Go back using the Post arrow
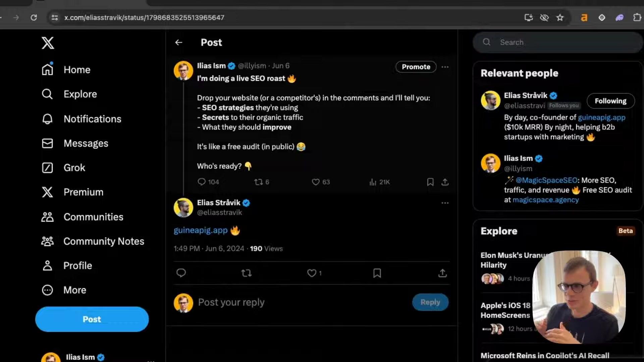Image resolution: width=644 pixels, height=362 pixels. [179, 42]
